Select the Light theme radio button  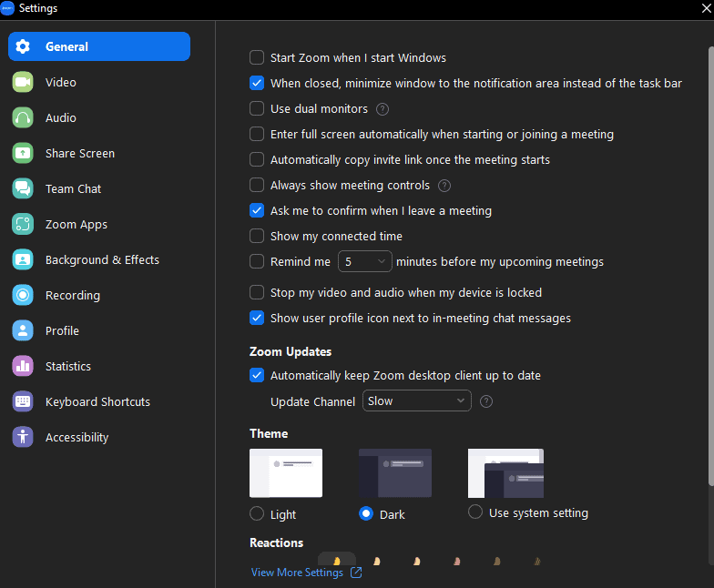click(x=257, y=513)
